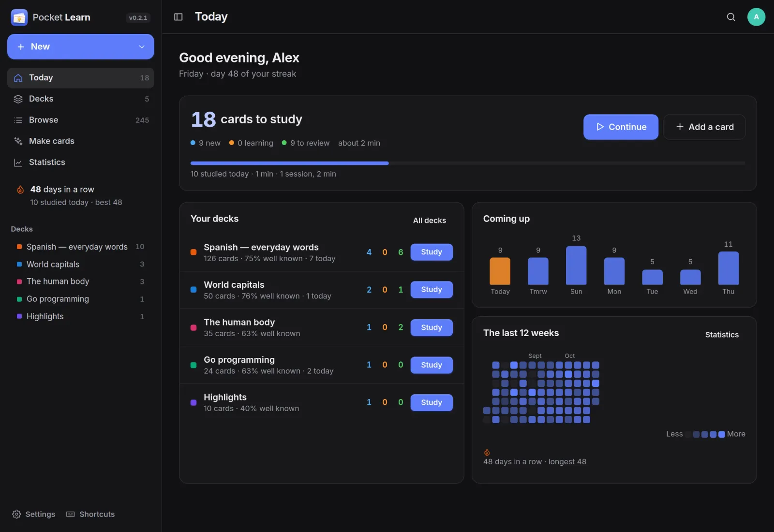Click the v0.2.1 version badge
Screen dimensions: 774x532
click(x=138, y=18)
